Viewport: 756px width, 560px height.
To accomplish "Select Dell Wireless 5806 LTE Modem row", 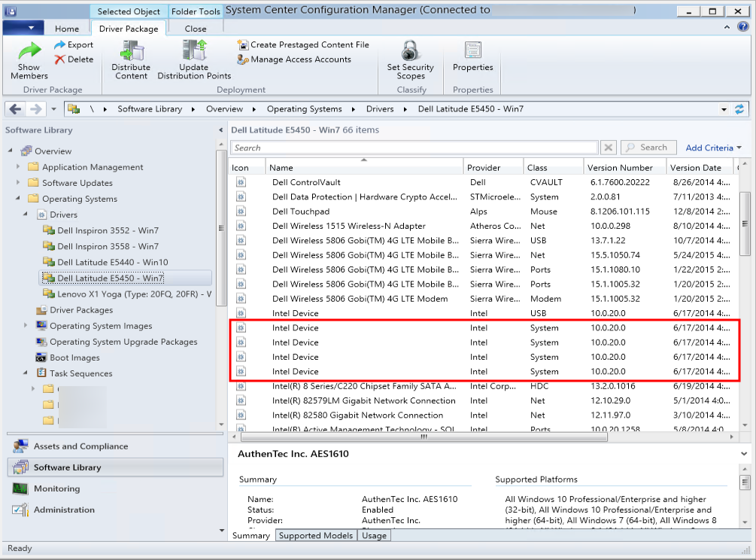I will point(484,299).
